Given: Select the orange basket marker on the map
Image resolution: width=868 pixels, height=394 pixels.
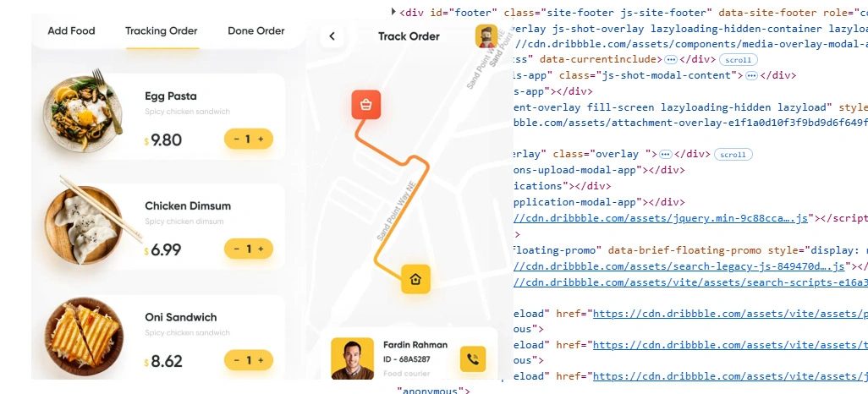Looking at the screenshot, I should point(366,105).
